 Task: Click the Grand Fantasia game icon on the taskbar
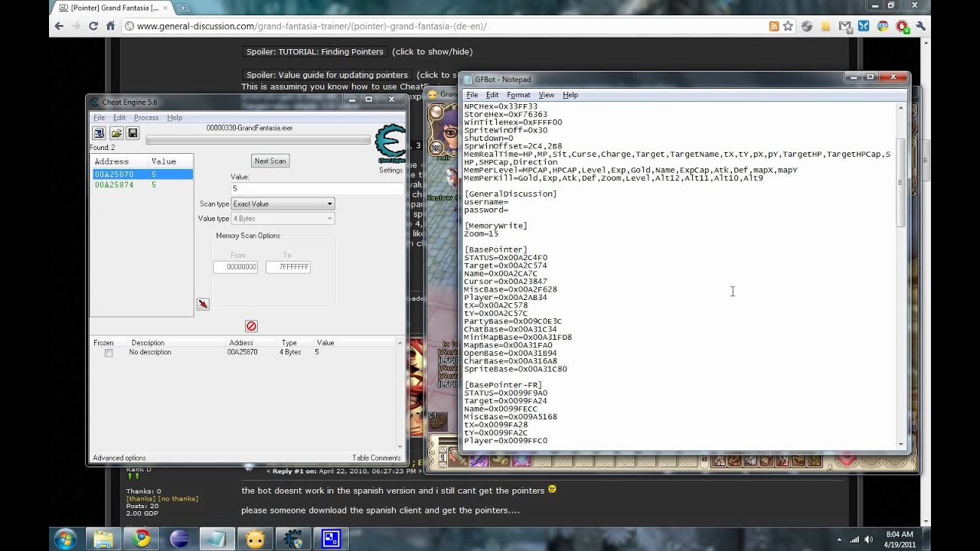(x=256, y=539)
